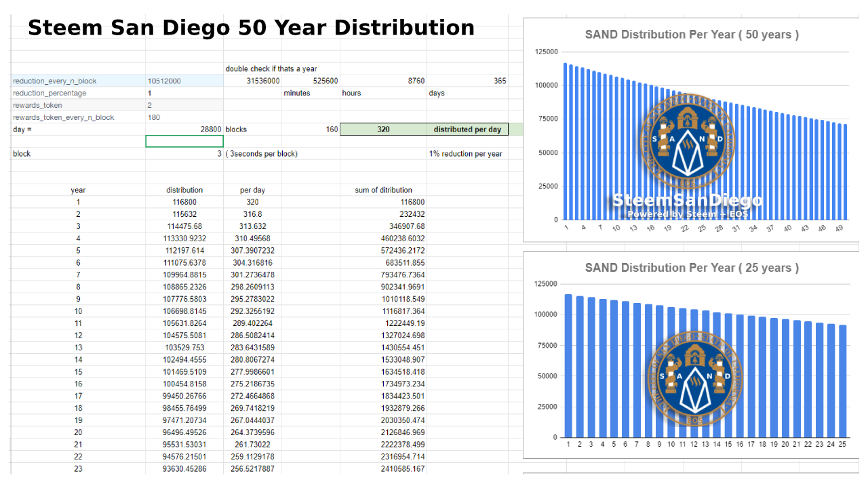
Task: Select the year 10 distribution value 106698.8145
Action: click(184, 312)
